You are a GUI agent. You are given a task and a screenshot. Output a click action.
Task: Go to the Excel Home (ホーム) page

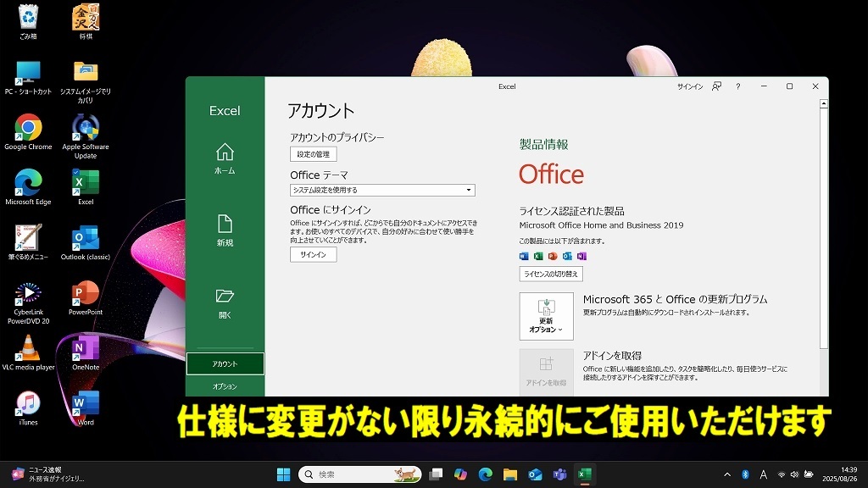225,158
